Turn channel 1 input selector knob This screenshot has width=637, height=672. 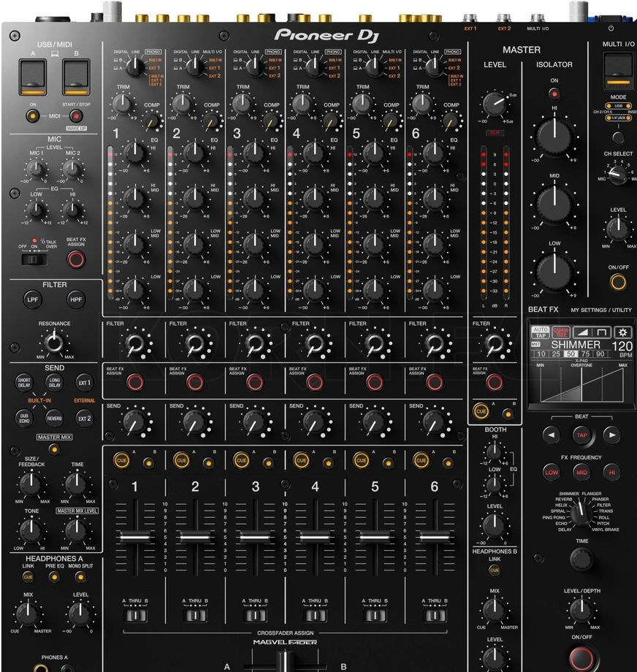pos(135,66)
